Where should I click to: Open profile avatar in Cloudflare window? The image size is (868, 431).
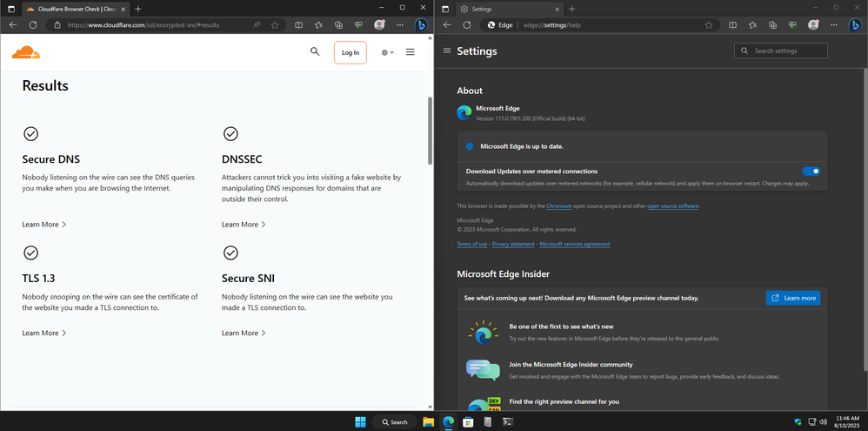coord(379,25)
